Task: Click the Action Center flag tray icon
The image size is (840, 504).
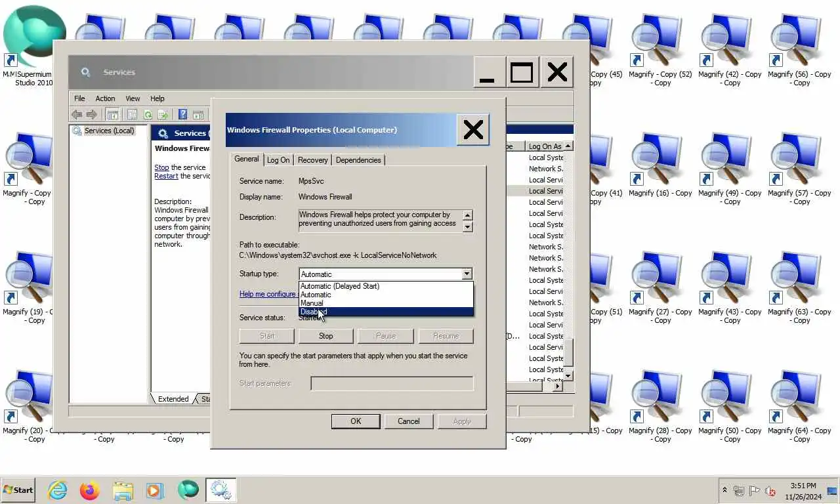Action: pos(755,490)
